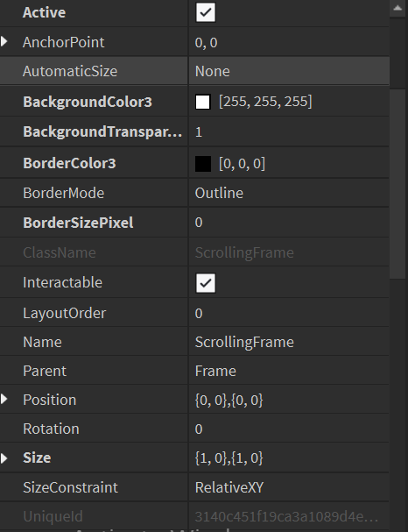
Task: Open the AutomaticSize None dropdown
Action: click(289, 71)
